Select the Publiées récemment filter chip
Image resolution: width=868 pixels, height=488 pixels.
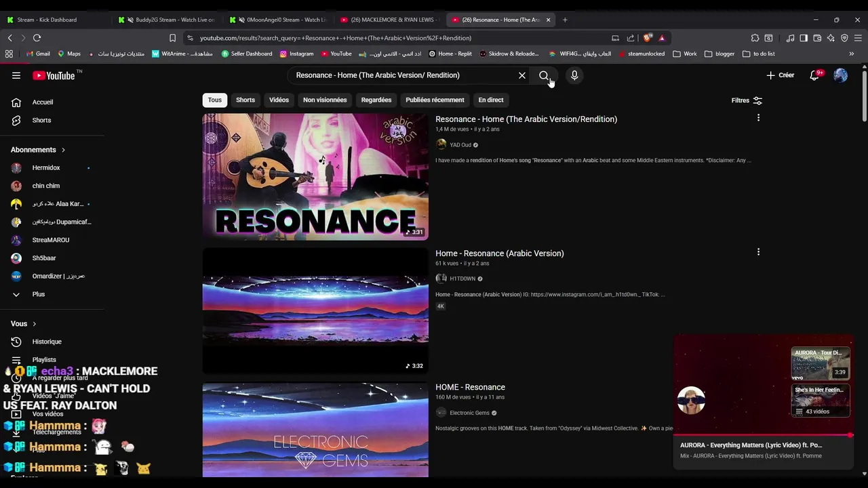[435, 100]
